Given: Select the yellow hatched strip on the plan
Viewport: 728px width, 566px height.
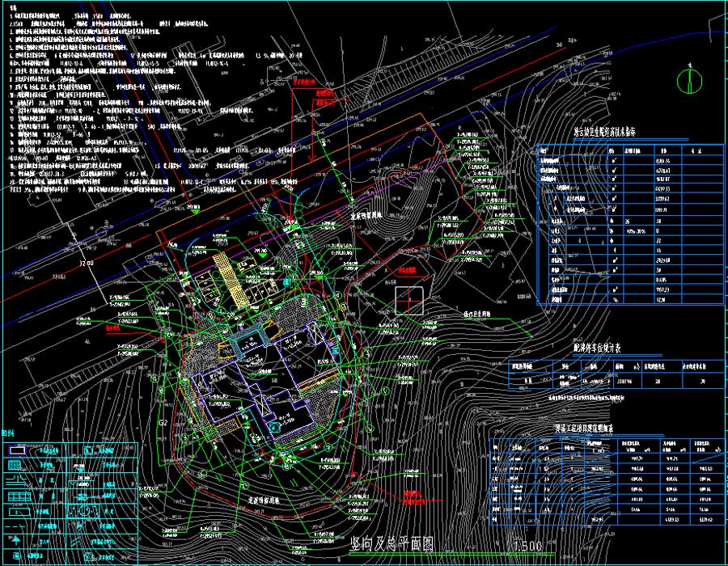Looking at the screenshot, I should [x=231, y=280].
